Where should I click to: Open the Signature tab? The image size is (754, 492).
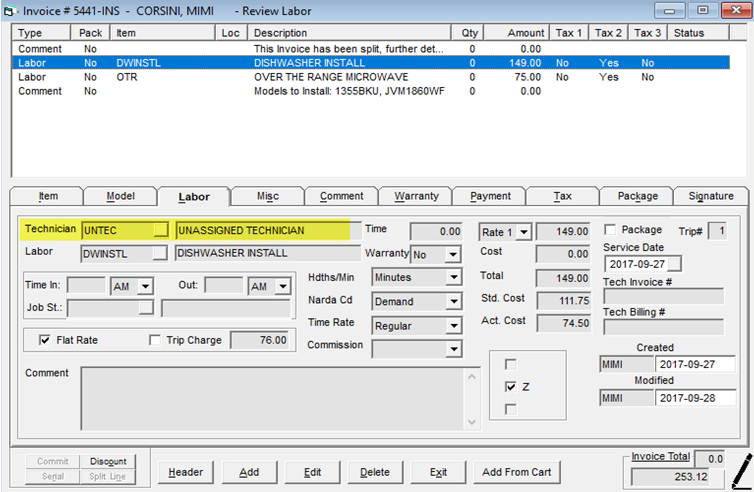(x=711, y=196)
